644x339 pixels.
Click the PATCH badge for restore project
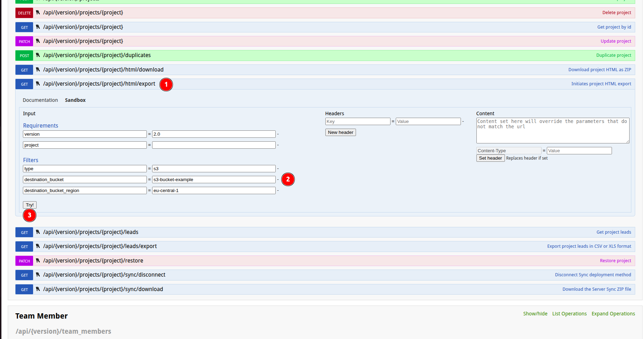(x=24, y=261)
